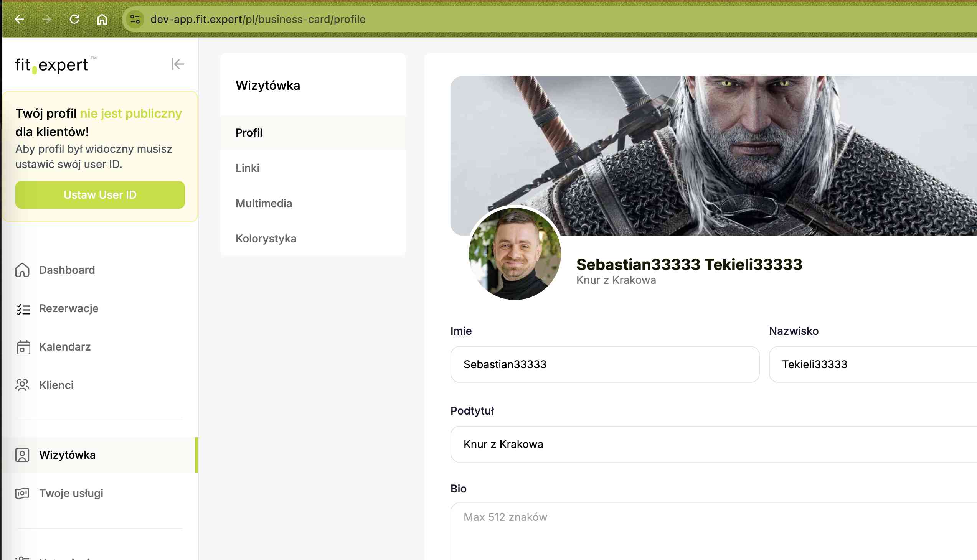The width and height of the screenshot is (977, 560).
Task: Open site settings icon in address bar
Action: tap(135, 19)
